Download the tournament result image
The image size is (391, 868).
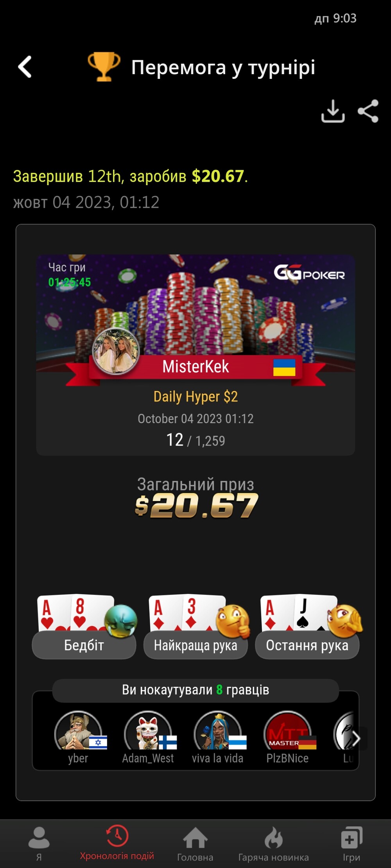click(333, 111)
